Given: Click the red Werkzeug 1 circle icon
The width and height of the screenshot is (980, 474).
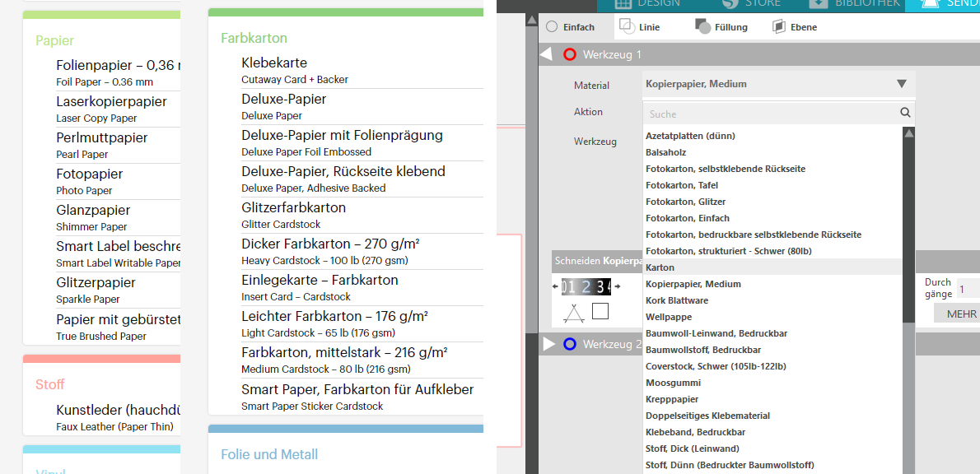Looking at the screenshot, I should [x=569, y=55].
